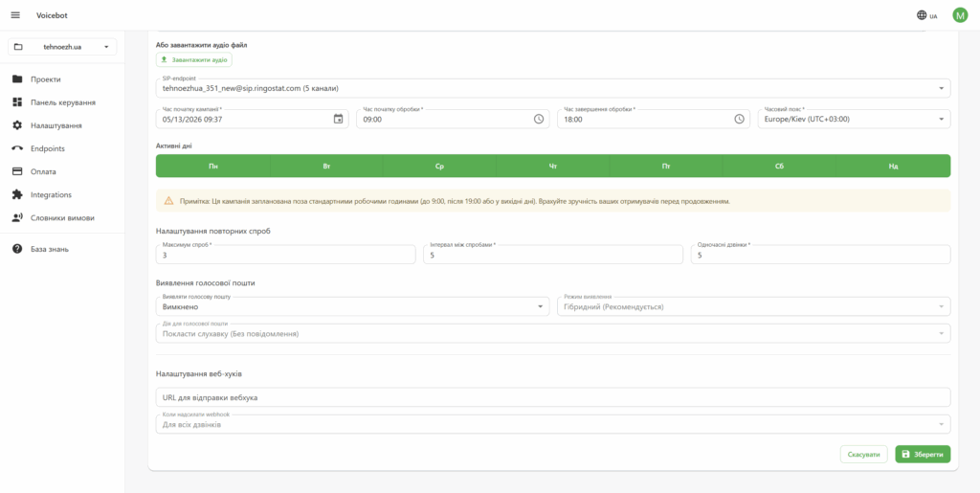Open the Integrations puzzle icon
This screenshot has width=980, height=493.
point(17,195)
